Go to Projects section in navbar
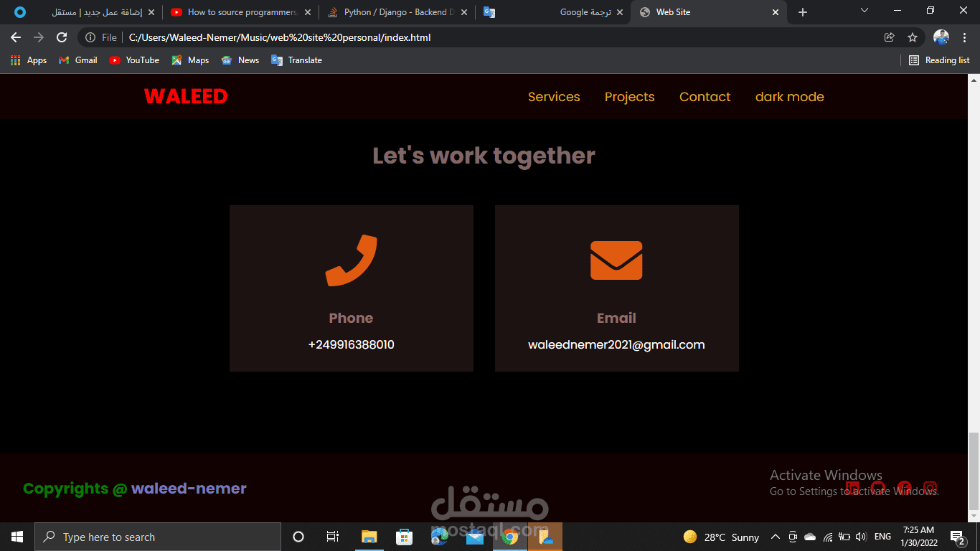This screenshot has height=551, width=980. pyautogui.click(x=629, y=97)
